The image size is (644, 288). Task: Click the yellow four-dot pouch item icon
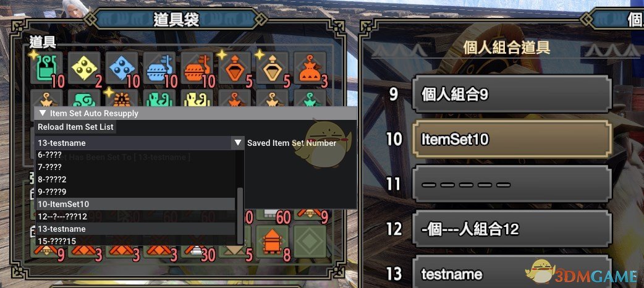coord(84,68)
